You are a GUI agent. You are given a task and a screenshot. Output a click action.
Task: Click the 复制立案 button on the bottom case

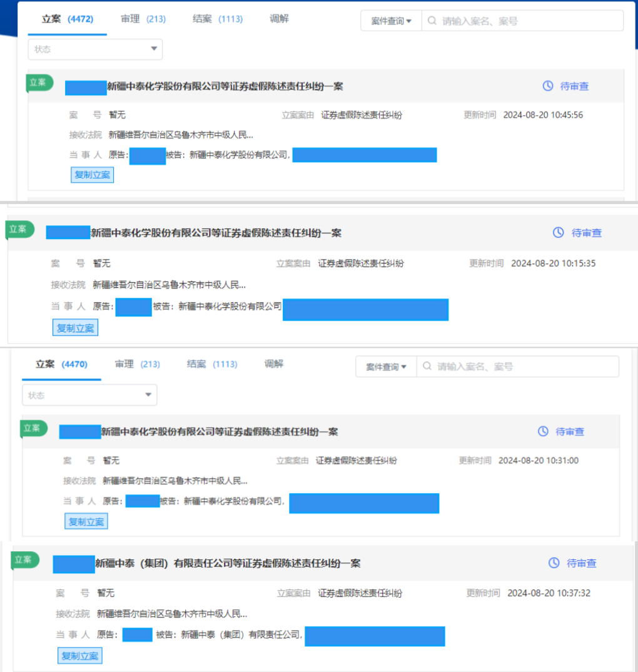(79, 656)
